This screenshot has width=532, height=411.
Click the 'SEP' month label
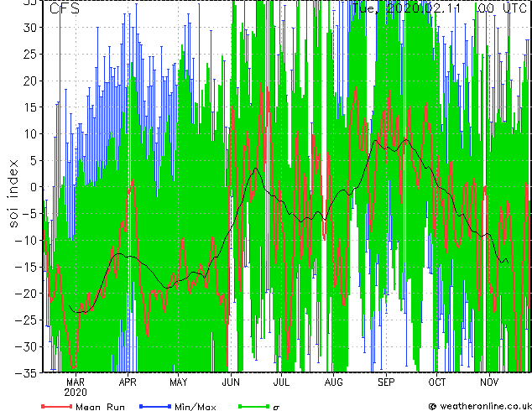[x=386, y=382]
